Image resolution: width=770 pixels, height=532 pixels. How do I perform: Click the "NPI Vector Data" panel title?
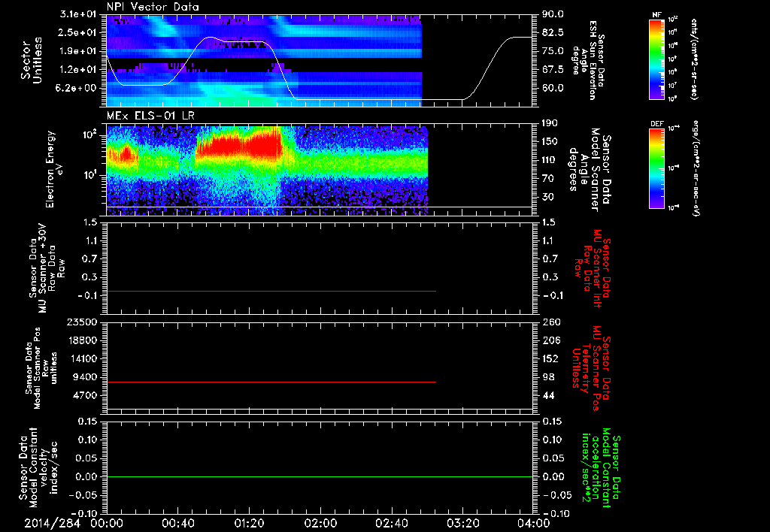(153, 7)
